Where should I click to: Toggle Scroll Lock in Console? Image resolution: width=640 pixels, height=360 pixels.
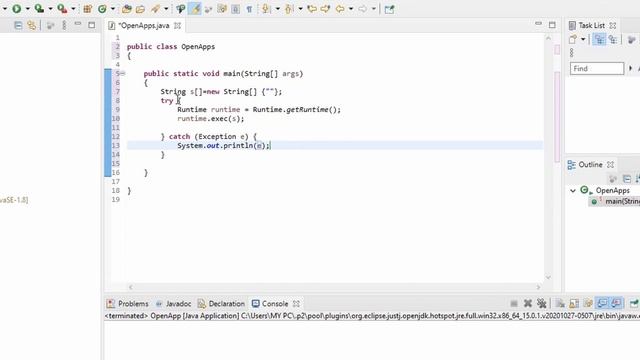[574, 303]
